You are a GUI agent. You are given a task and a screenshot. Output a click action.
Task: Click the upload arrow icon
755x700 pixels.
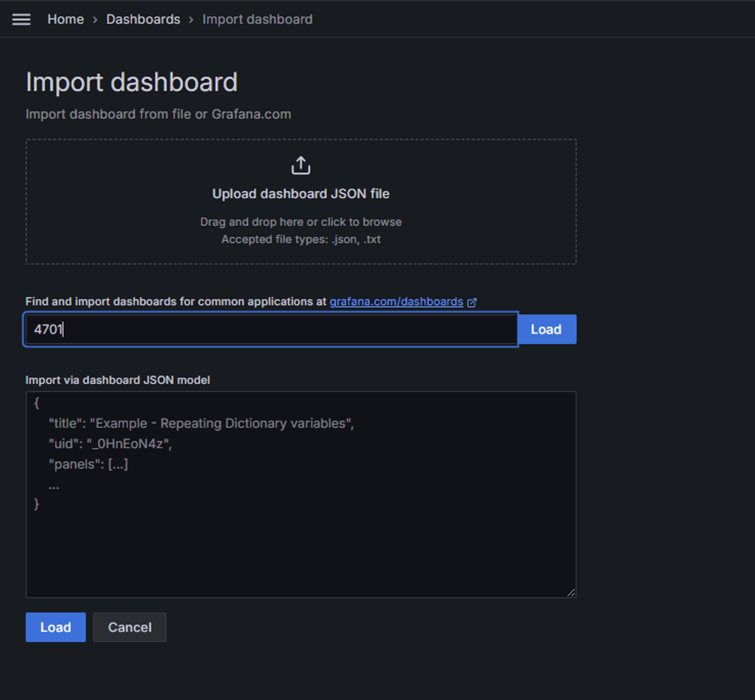(x=300, y=165)
